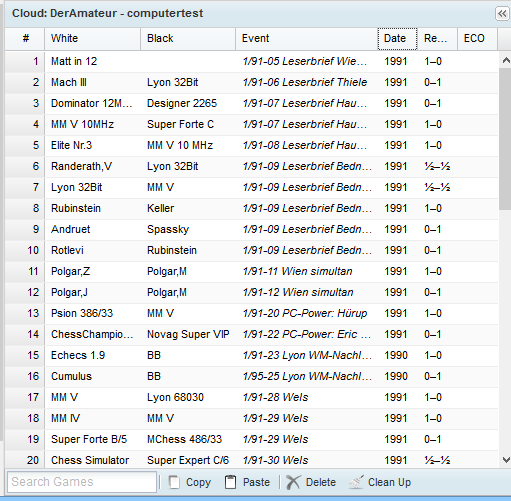Image resolution: width=511 pixels, height=501 pixels.
Task: Click Black player 'MChess 486/33'
Action: [184, 439]
